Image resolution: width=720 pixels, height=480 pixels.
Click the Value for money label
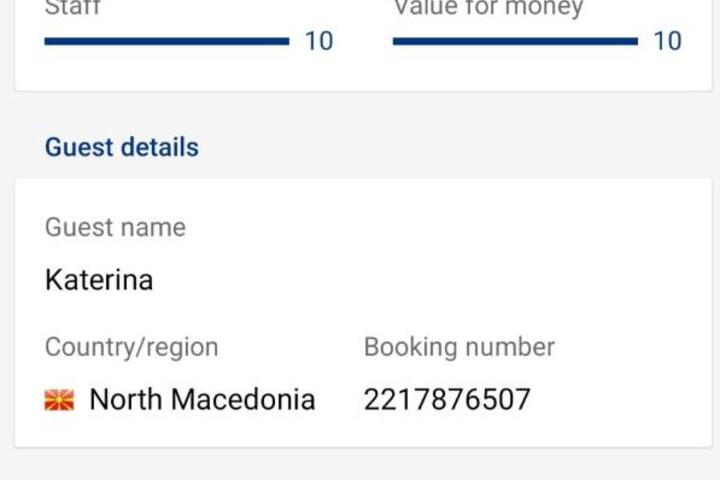[x=489, y=8]
